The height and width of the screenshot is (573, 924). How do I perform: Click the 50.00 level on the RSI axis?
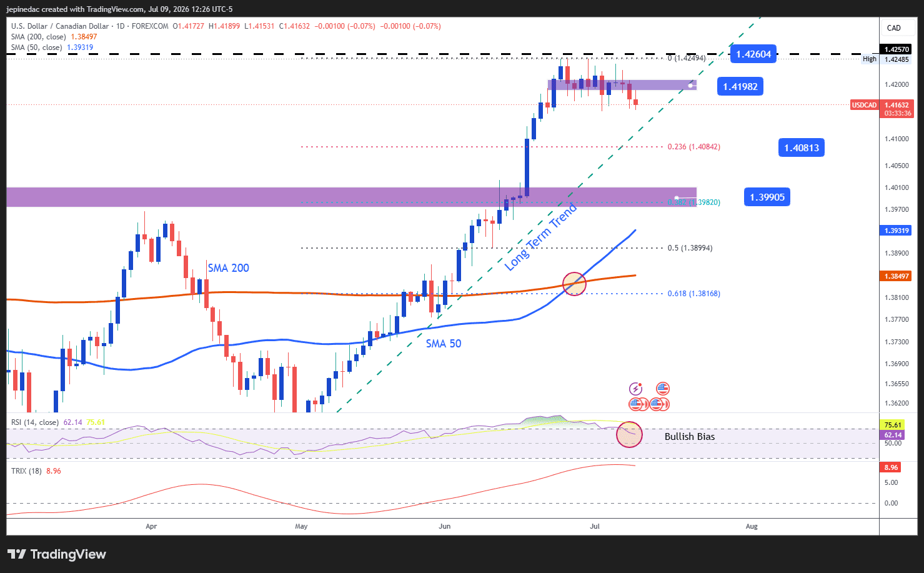pos(893,444)
